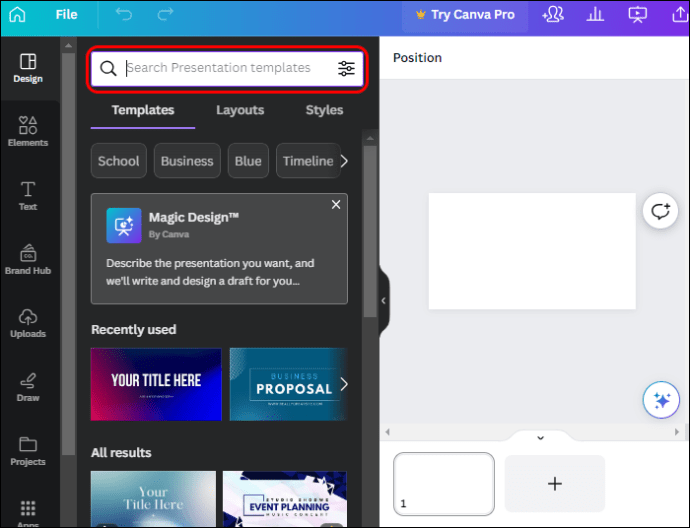The width and height of the screenshot is (690, 528).
Task: Open the insights bar chart icon
Action: (x=595, y=15)
